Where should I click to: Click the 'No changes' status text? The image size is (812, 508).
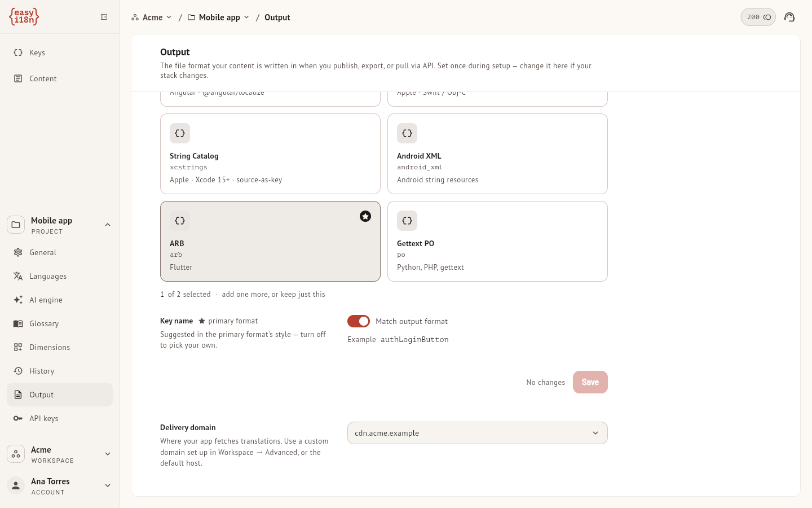click(x=546, y=383)
